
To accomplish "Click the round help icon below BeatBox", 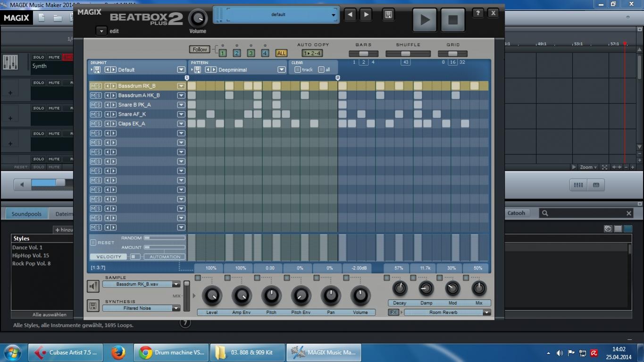I will point(185,323).
